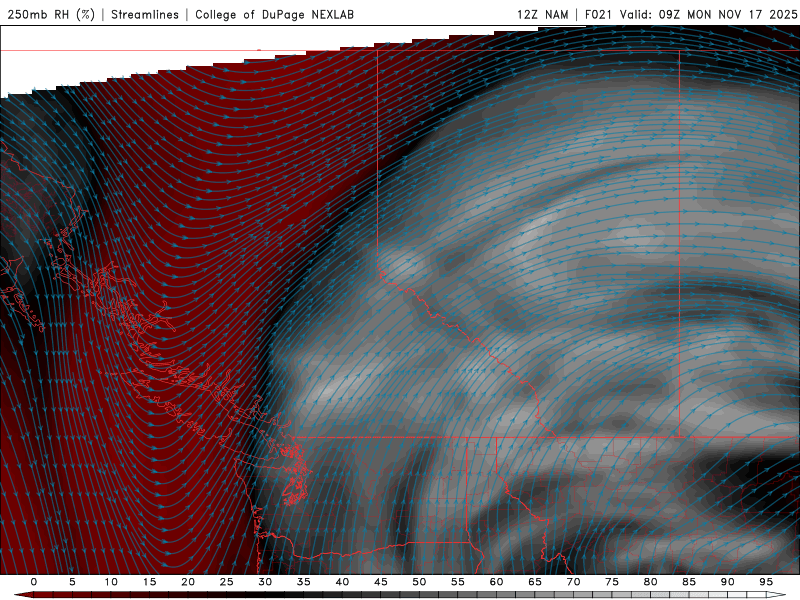This screenshot has height=600, width=800.
Task: Click the 70 label on the legend
Action: point(573,582)
